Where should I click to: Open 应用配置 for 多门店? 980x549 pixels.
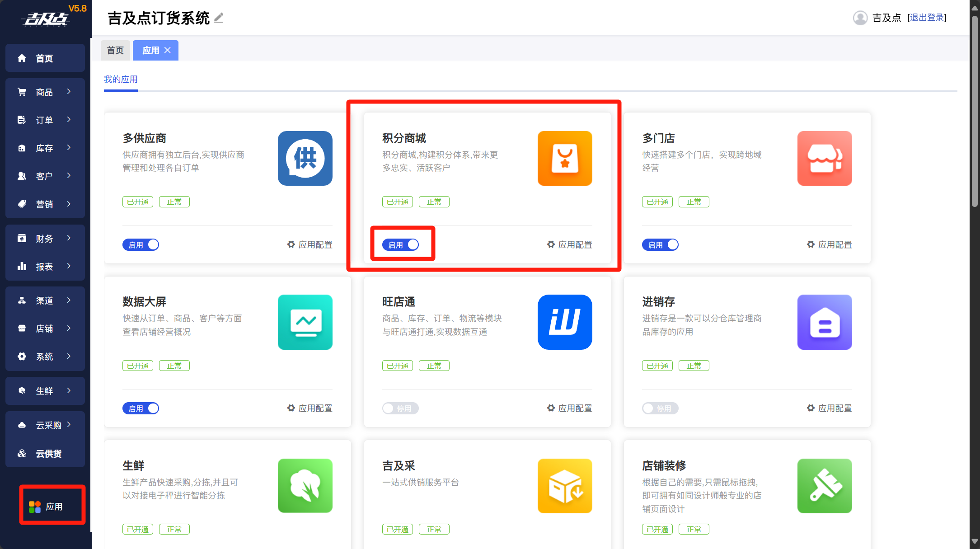[830, 244]
